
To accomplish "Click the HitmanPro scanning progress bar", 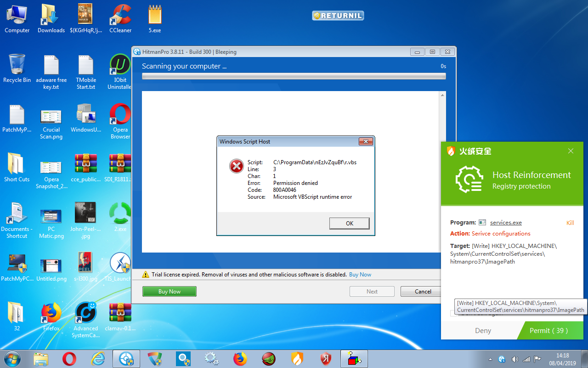I will point(294,76).
